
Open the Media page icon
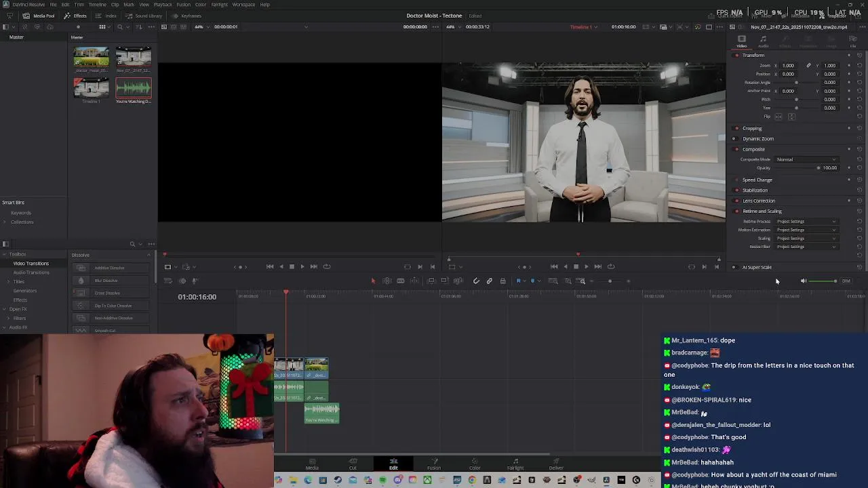click(x=312, y=464)
